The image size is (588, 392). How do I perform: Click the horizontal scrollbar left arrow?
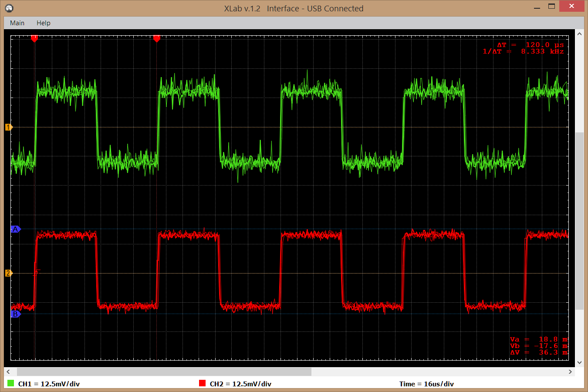[x=8, y=372]
